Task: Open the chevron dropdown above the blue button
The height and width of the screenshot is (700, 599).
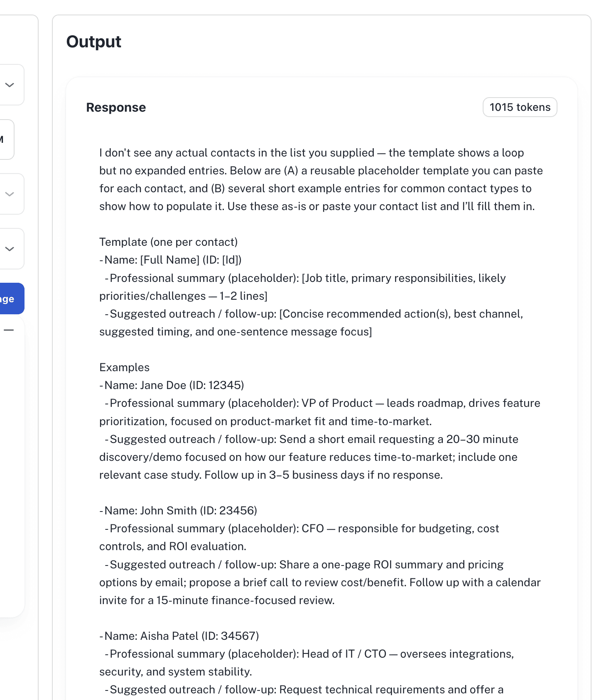Action: coord(10,249)
